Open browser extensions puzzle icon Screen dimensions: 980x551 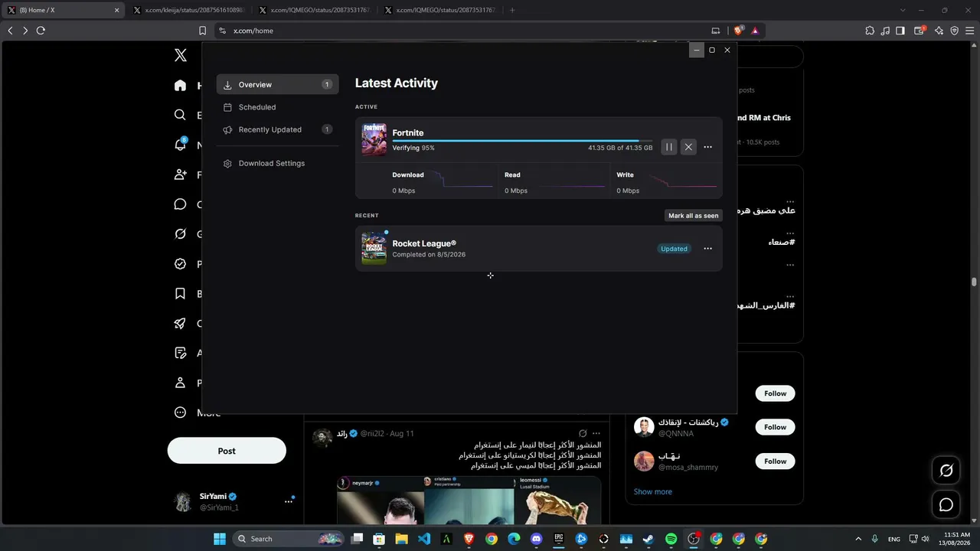coord(870,31)
